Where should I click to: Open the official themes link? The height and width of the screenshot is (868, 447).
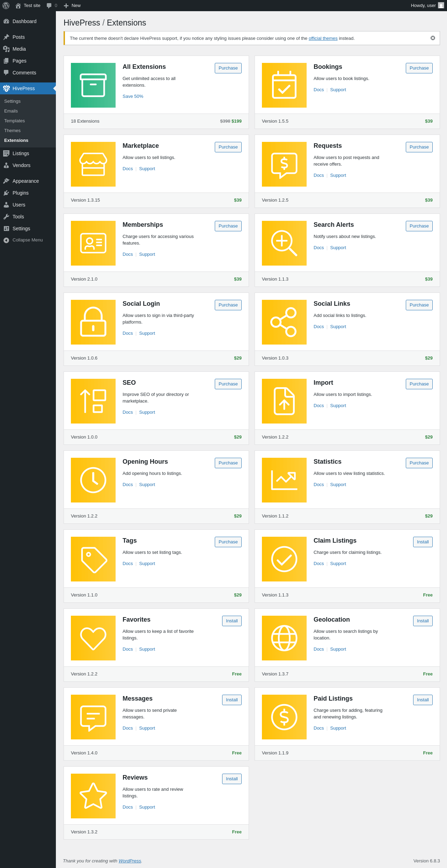coord(323,38)
